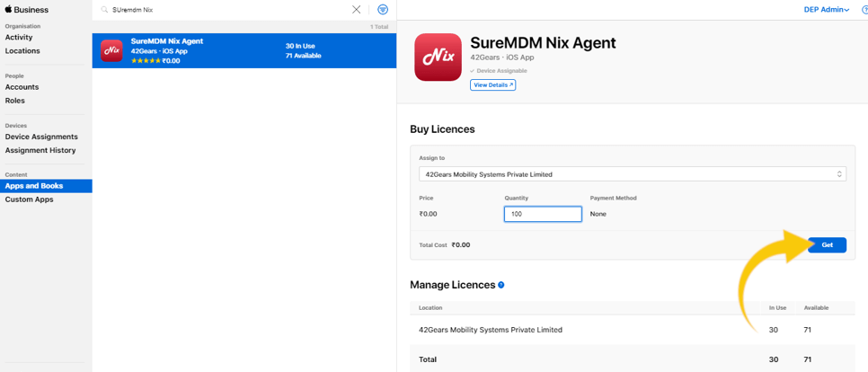
Task: Click 42Gears Mobility Systems row in licences table
Action: coord(633,330)
